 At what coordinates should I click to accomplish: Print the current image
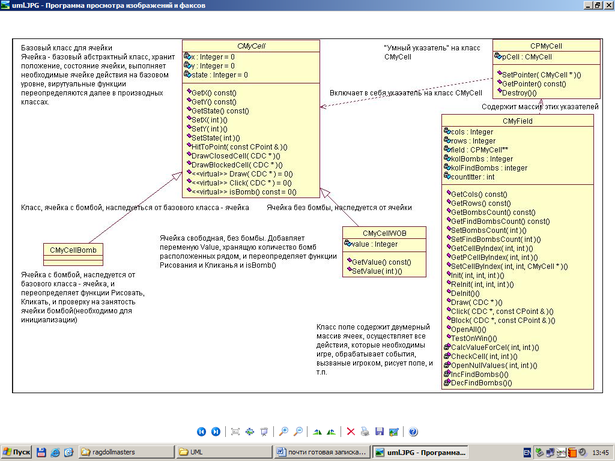click(x=365, y=431)
